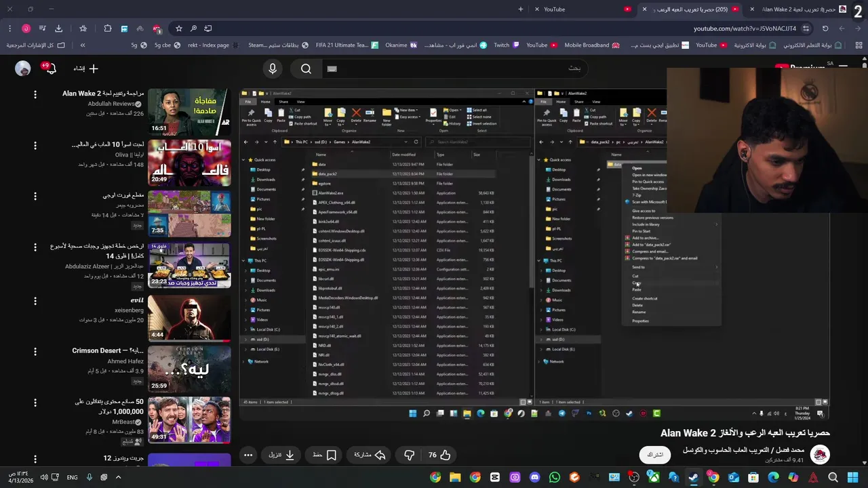This screenshot has width=868, height=488.
Task: Open more actions ellipsis below the video
Action: [x=248, y=455]
